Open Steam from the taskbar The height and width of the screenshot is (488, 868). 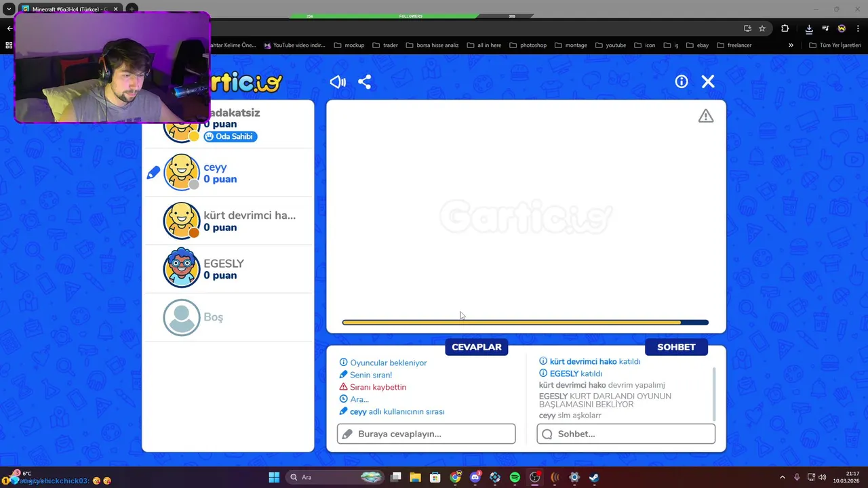pos(594,477)
